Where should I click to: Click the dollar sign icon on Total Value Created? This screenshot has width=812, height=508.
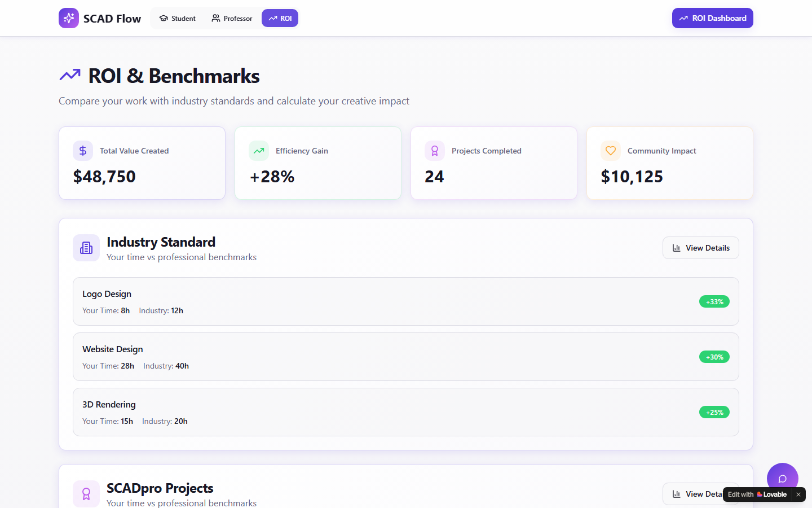pyautogui.click(x=83, y=151)
